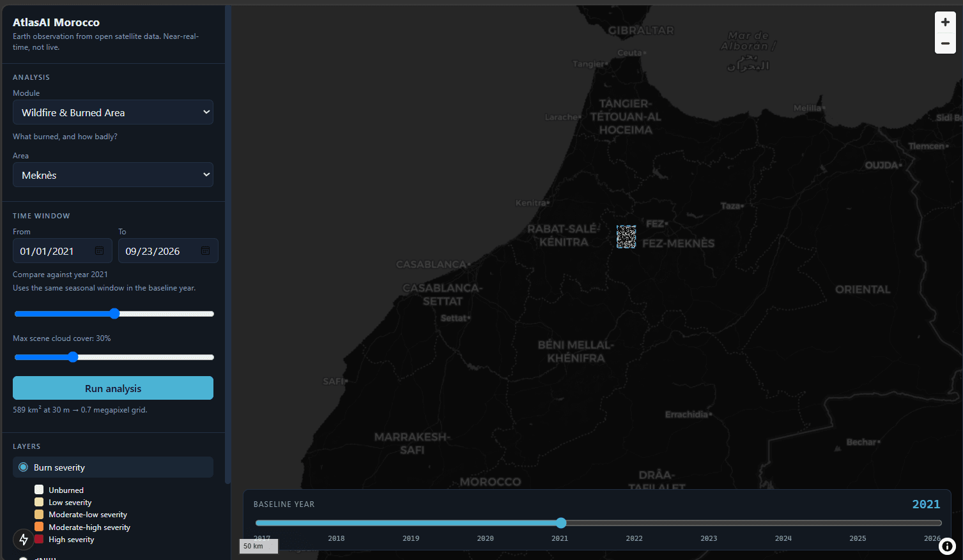This screenshot has height=560, width=963.
Task: Select 2023 on the baseline year timeline
Action: 709,538
